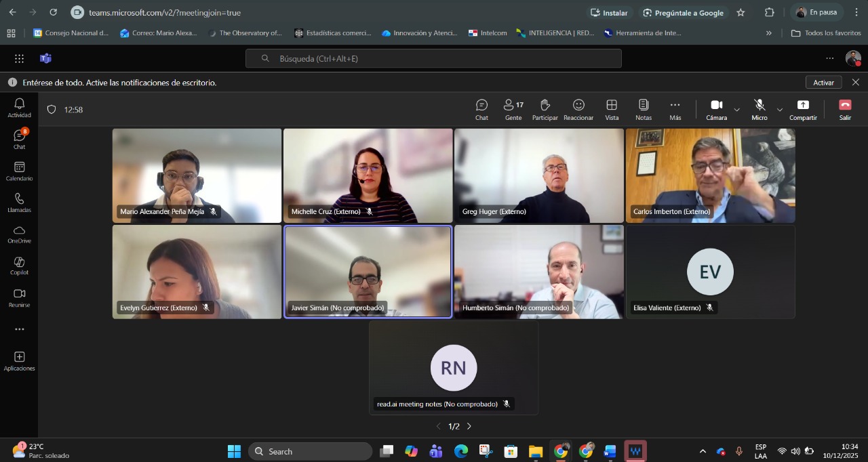
Task: Expand camera options dropdown arrow
Action: coord(737,110)
